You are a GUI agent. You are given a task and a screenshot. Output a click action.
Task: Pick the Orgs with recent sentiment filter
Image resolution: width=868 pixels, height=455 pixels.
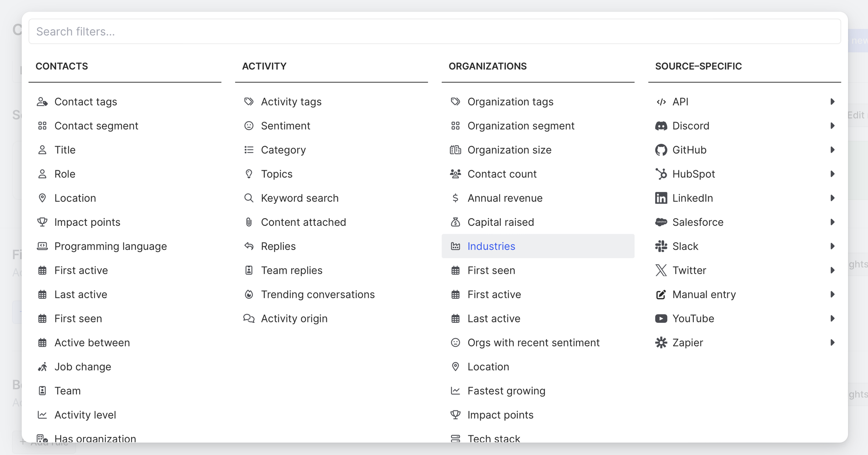coord(533,343)
